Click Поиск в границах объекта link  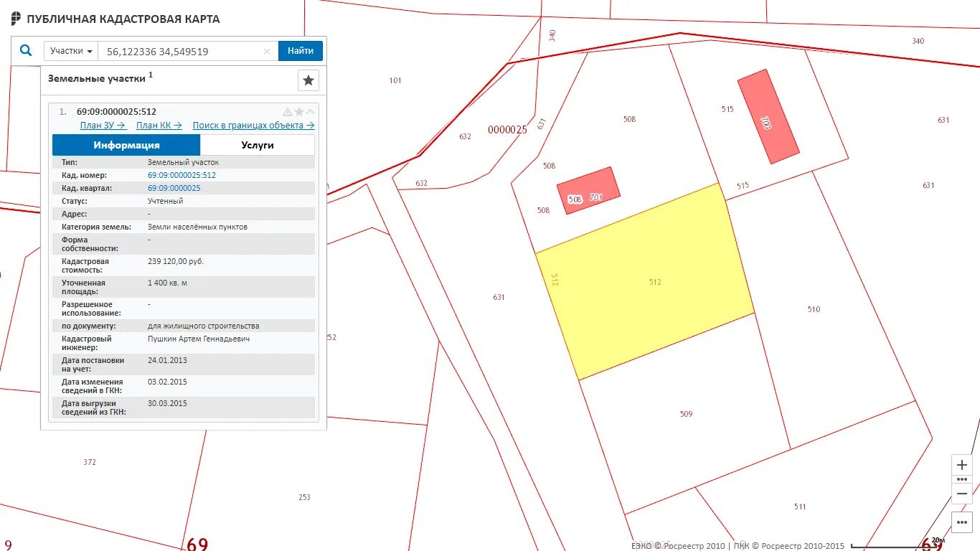253,125
